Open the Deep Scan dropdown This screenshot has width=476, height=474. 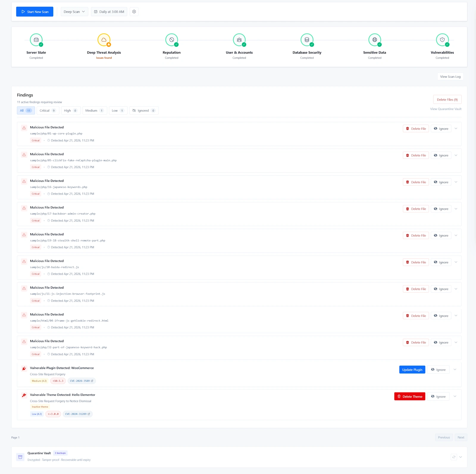click(74, 12)
